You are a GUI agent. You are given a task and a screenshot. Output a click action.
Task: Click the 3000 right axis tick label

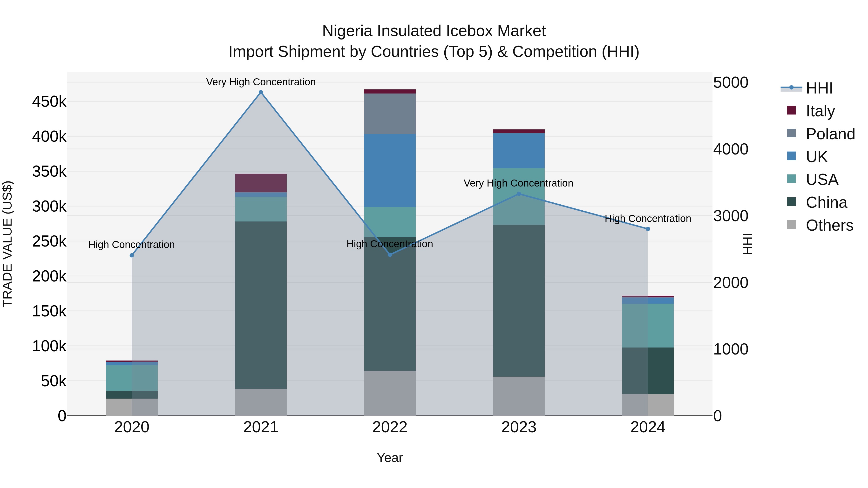tap(731, 216)
